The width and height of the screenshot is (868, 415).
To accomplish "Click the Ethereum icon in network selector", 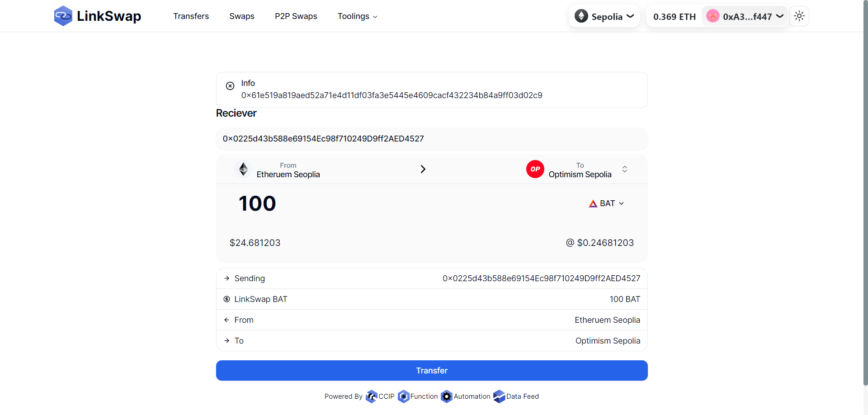I will point(581,16).
